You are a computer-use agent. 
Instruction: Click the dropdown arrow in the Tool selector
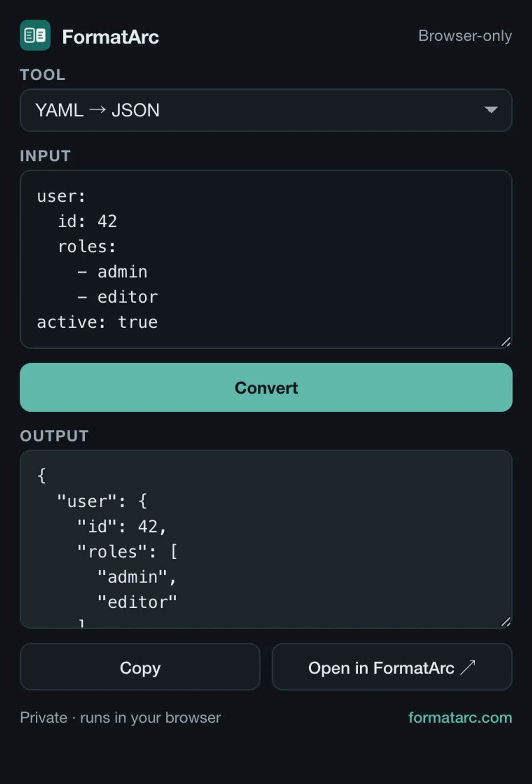tap(491, 110)
